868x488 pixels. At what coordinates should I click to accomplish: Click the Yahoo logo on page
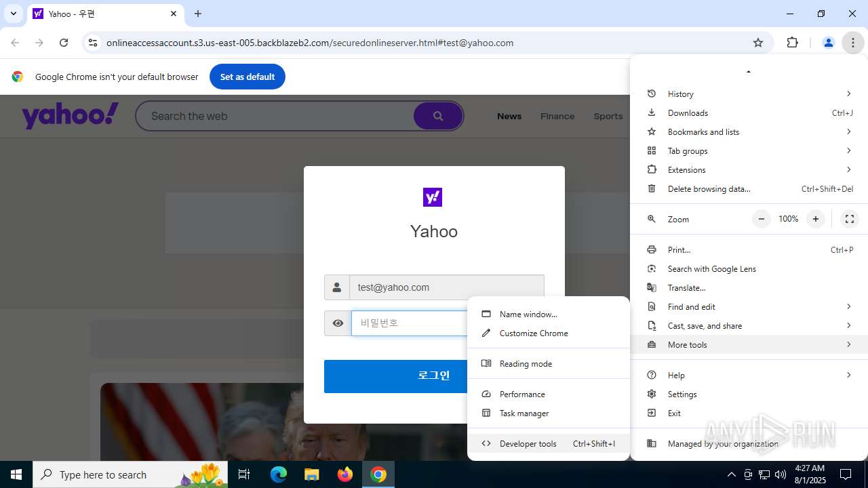[71, 116]
